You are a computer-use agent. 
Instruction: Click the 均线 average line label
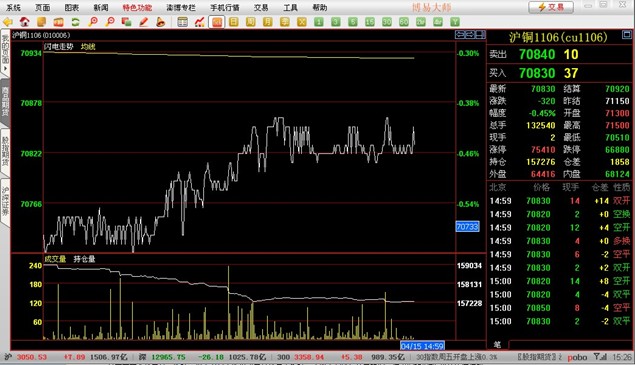click(x=88, y=47)
